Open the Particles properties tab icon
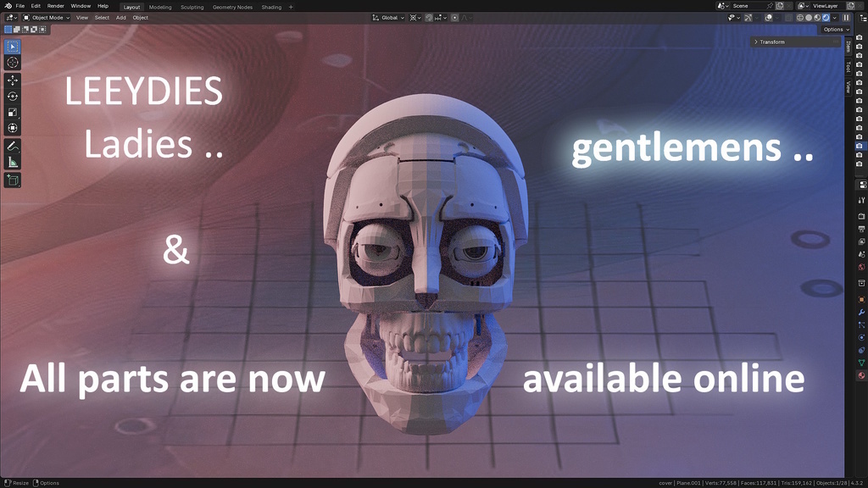 click(x=861, y=324)
